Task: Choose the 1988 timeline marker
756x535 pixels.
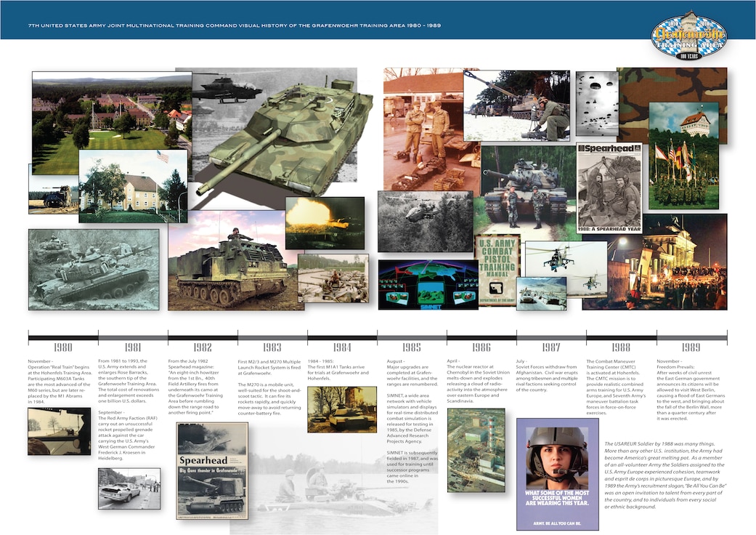Action: click(x=620, y=347)
